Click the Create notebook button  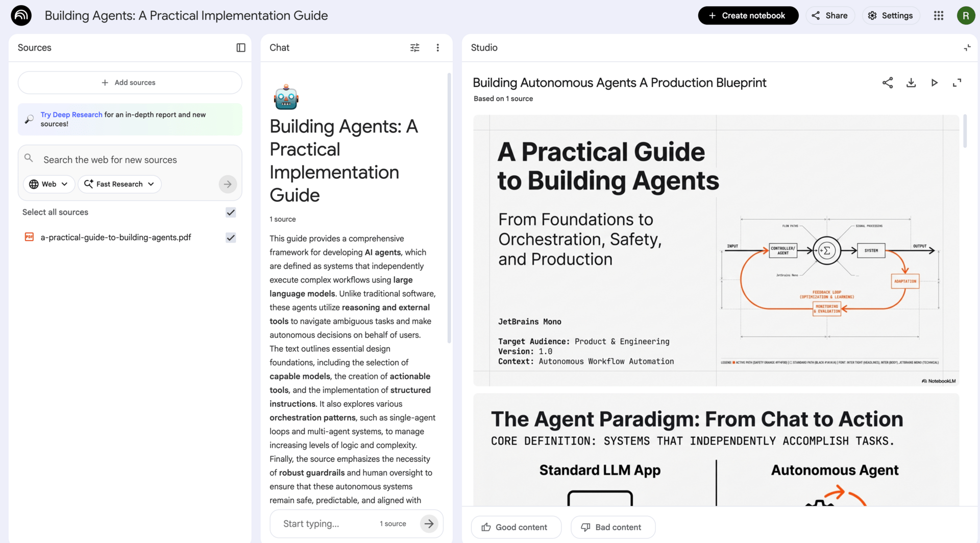tap(748, 16)
